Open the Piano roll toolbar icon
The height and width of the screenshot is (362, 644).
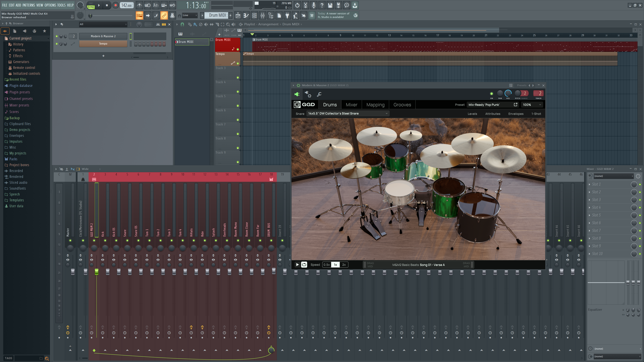tap(246, 15)
